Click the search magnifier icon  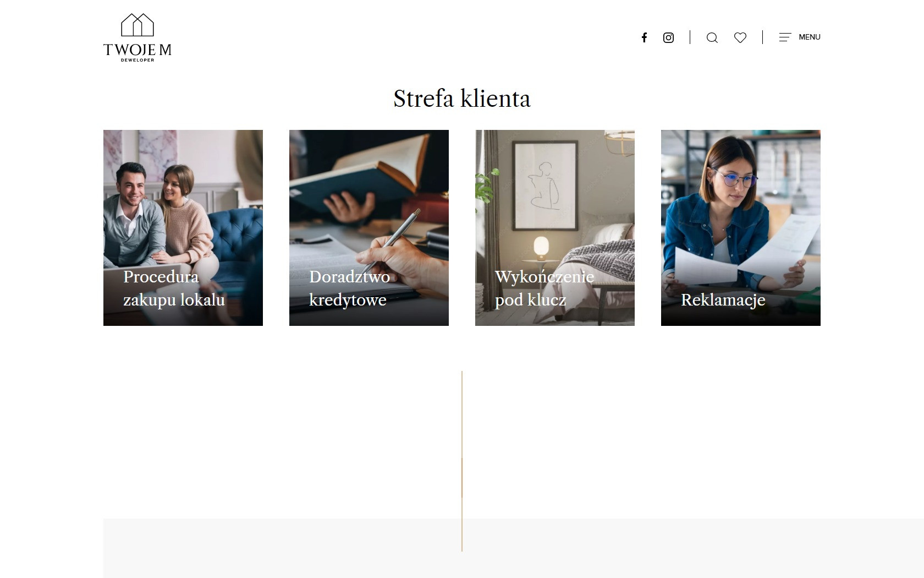pos(712,37)
